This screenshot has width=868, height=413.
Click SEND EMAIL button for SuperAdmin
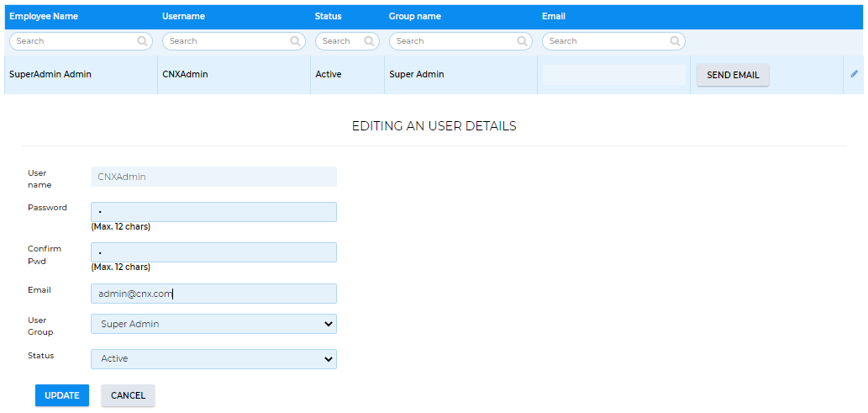click(733, 75)
